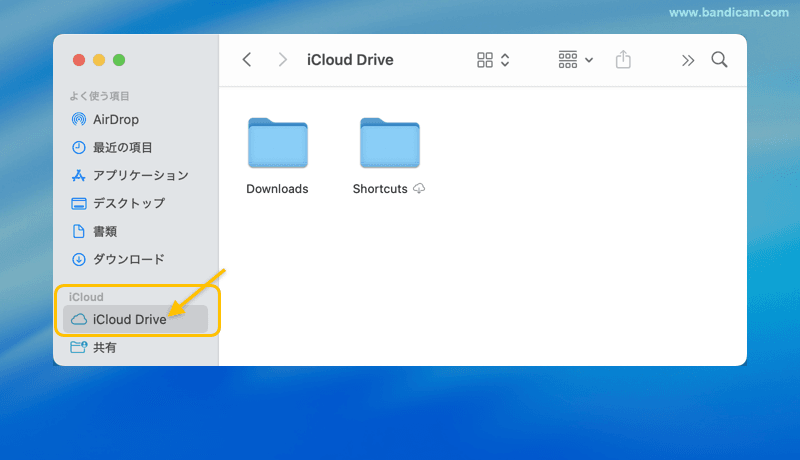The image size is (800, 460).
Task: Go forward with the right chevron
Action: tap(282, 60)
